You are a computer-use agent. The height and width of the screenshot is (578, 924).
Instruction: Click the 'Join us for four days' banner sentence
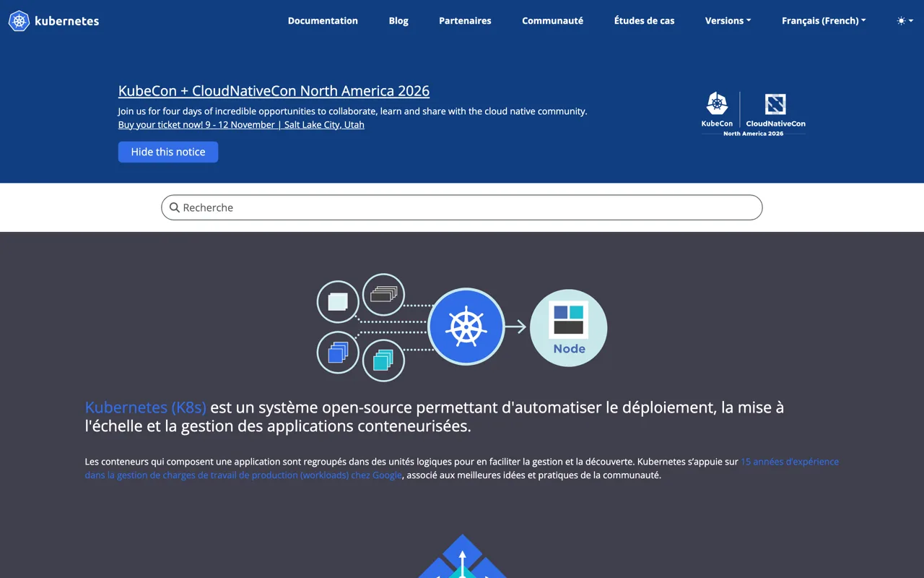point(352,111)
